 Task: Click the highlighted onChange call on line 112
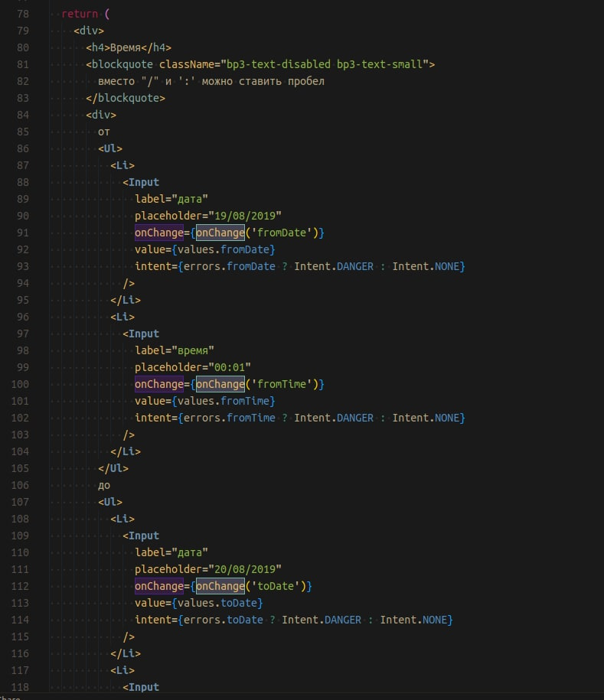[x=220, y=586]
